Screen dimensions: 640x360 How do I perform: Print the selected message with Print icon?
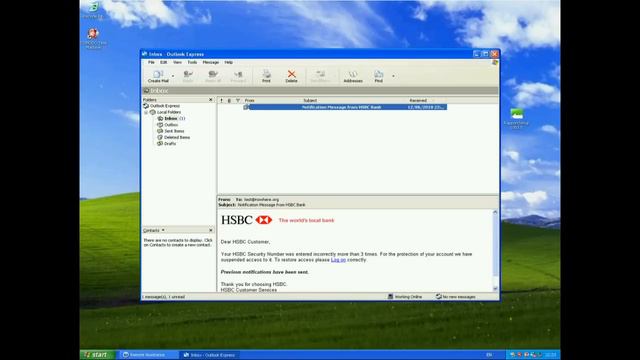(x=266, y=76)
